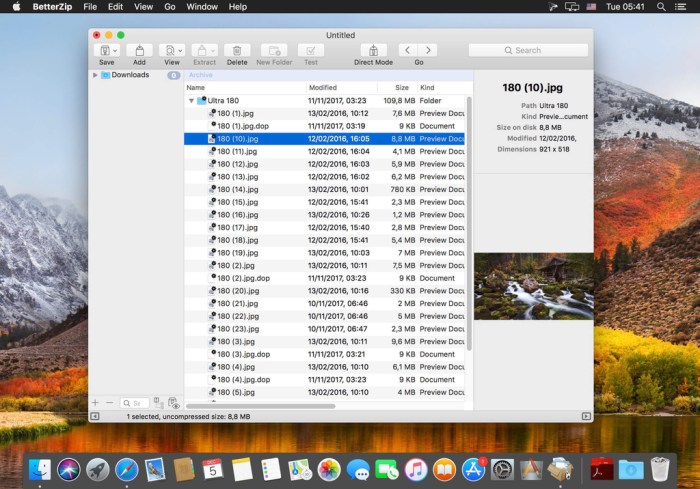Click the plus button below the sidebar
The height and width of the screenshot is (489, 700).
tap(96, 403)
